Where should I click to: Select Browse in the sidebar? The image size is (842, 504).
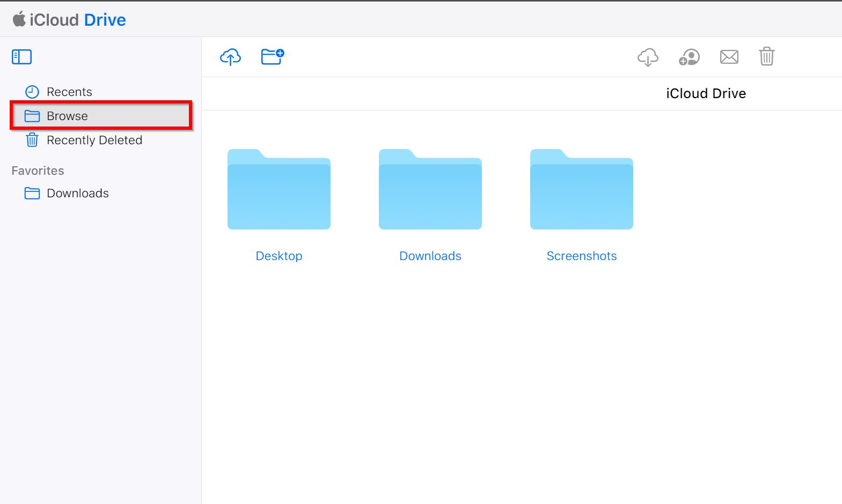point(101,116)
